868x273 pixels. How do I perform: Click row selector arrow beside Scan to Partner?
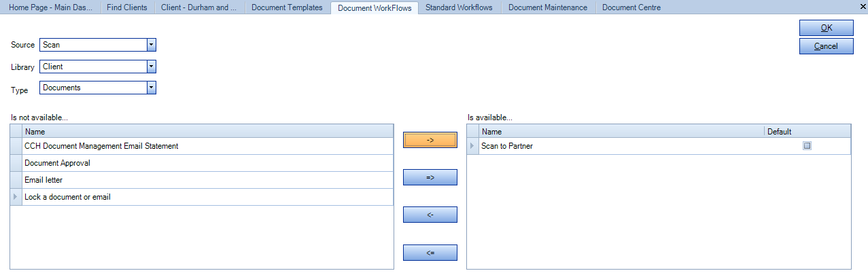(473, 146)
